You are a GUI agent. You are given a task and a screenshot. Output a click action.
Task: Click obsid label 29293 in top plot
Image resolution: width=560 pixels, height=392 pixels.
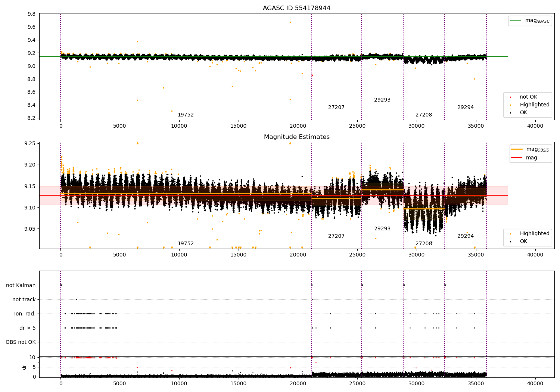tap(382, 100)
